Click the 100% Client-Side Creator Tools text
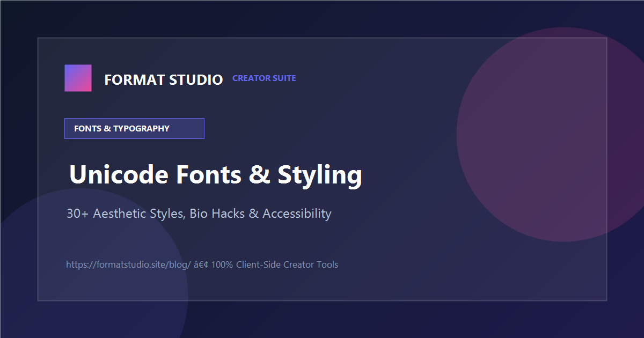Image resolution: width=644 pixels, height=338 pixels. click(275, 264)
